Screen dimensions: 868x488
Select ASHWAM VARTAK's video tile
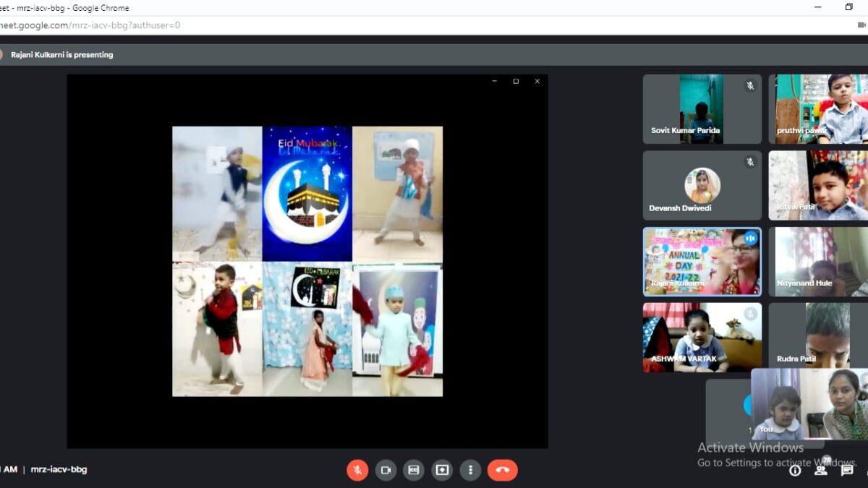702,338
